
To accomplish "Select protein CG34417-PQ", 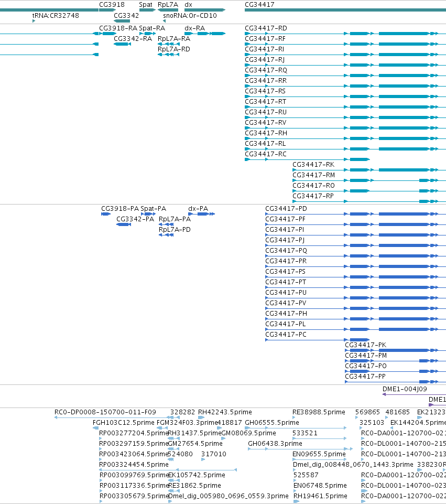I will (x=286, y=251).
